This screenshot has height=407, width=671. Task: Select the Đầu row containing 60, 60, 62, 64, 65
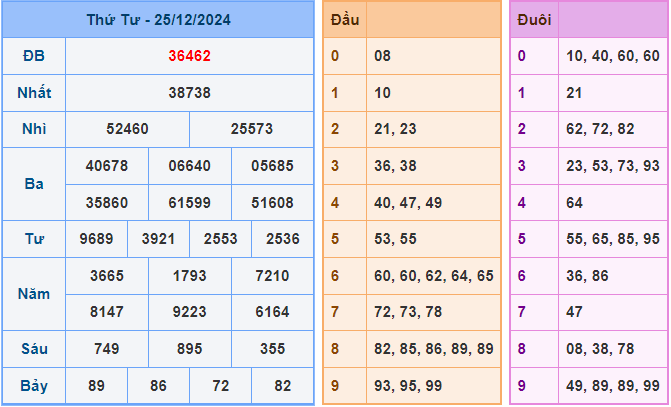431,275
